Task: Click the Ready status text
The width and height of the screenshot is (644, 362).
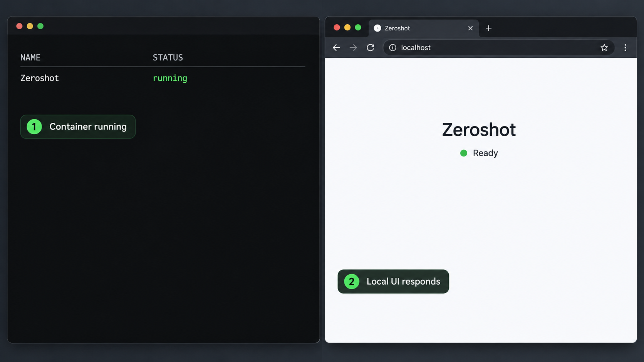Action: pos(485,153)
